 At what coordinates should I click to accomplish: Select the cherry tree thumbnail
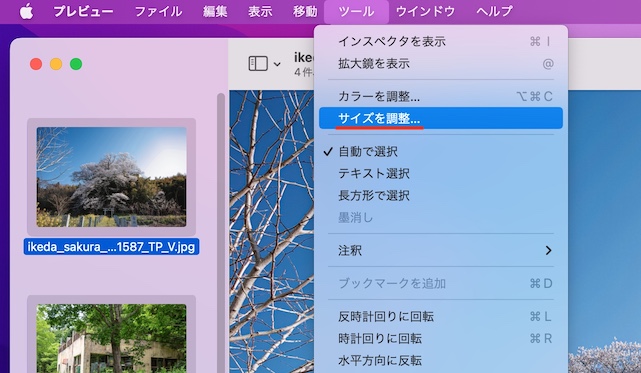(112, 177)
